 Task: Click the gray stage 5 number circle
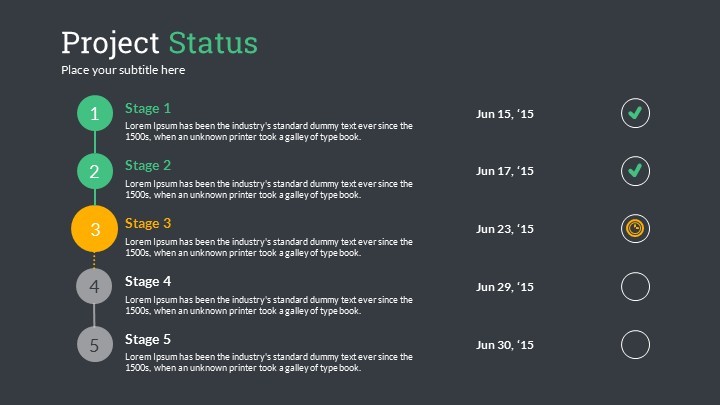95,345
